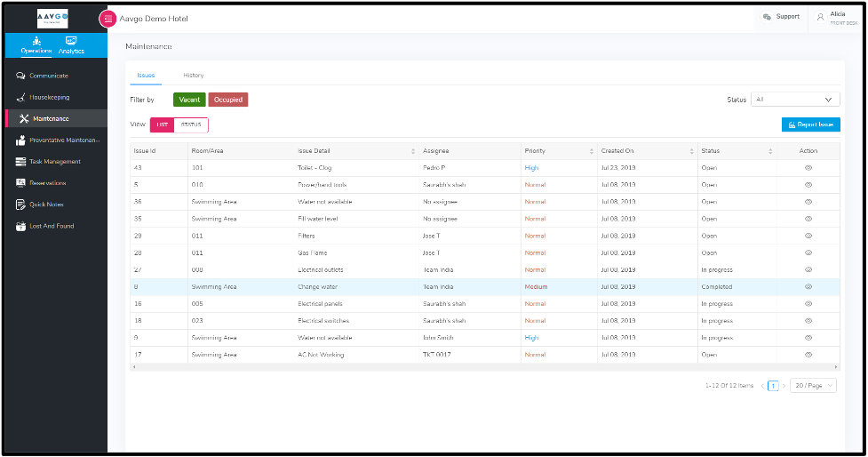
Task: Open the Status filter dropdown
Action: coord(795,100)
